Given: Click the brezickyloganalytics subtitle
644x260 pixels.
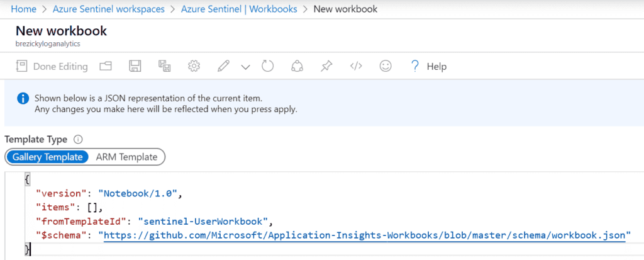Looking at the screenshot, I should click(48, 43).
